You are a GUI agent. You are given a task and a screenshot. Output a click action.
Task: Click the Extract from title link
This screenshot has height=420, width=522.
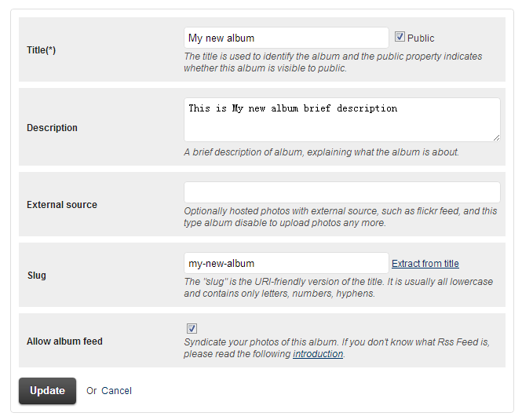coord(425,264)
